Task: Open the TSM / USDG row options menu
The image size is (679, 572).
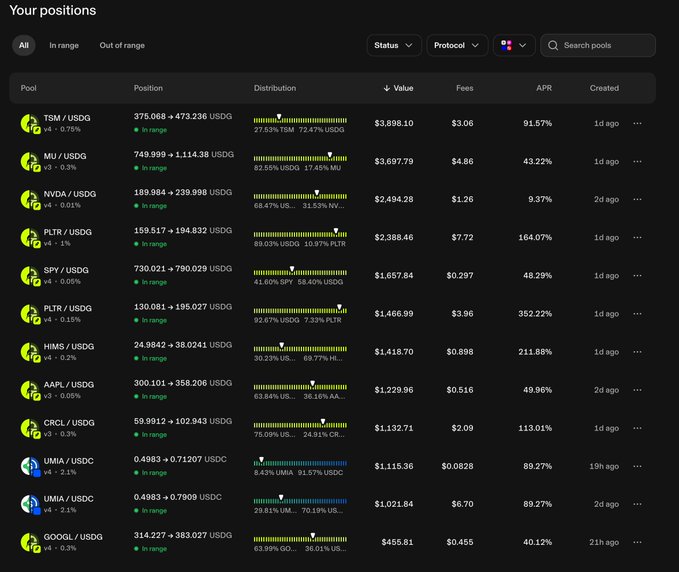Action: coord(637,123)
